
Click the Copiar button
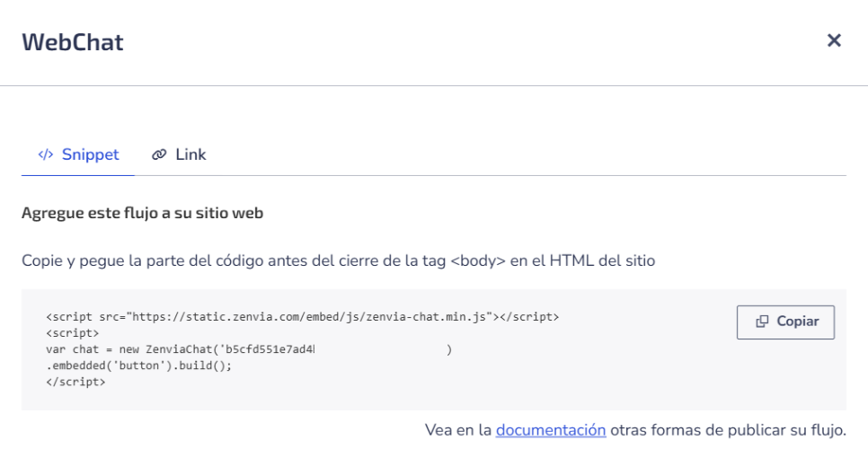785,322
